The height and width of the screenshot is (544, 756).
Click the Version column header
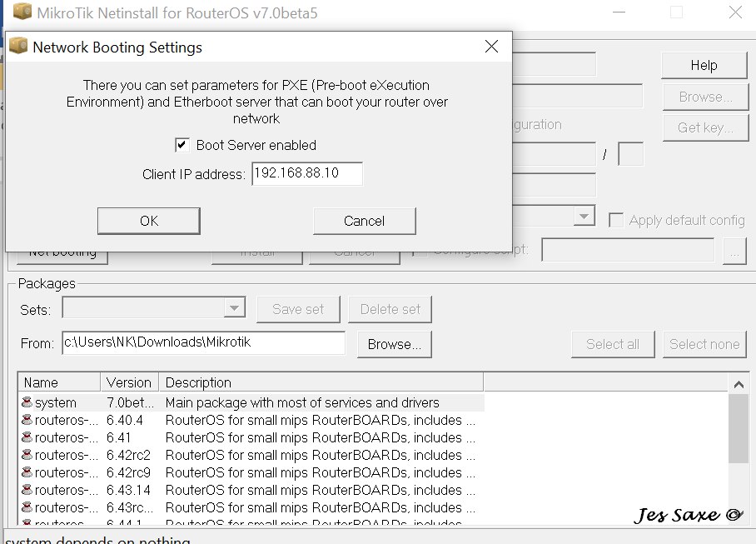pos(130,382)
